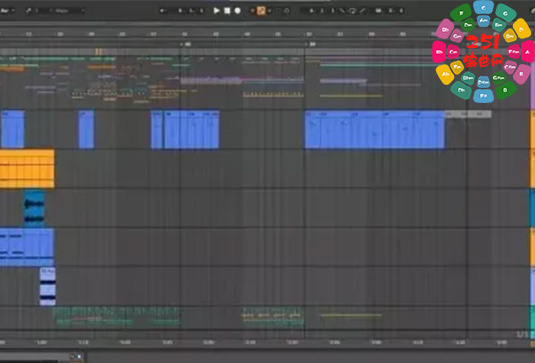
Task: Open the Bar dropdown in the top-left
Action: (x=8, y=11)
